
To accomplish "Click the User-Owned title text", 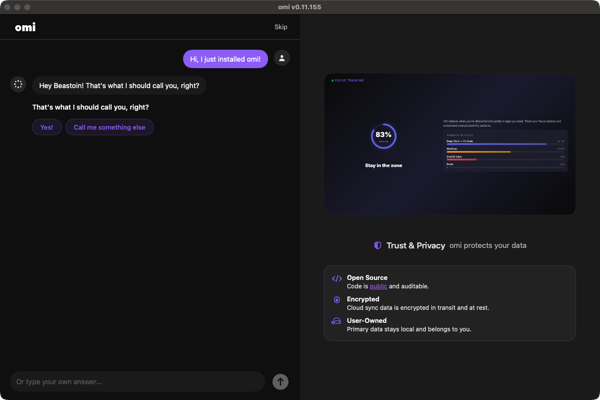I will tap(367, 320).
